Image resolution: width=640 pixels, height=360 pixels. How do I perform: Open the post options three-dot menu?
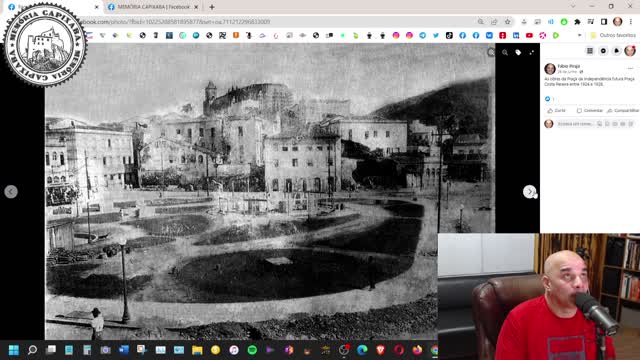[x=630, y=69]
